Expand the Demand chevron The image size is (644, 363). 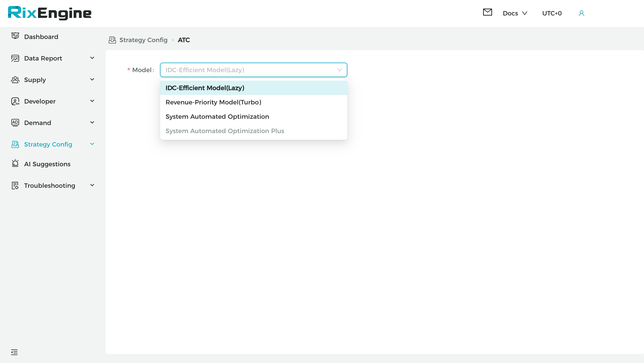pyautogui.click(x=92, y=123)
